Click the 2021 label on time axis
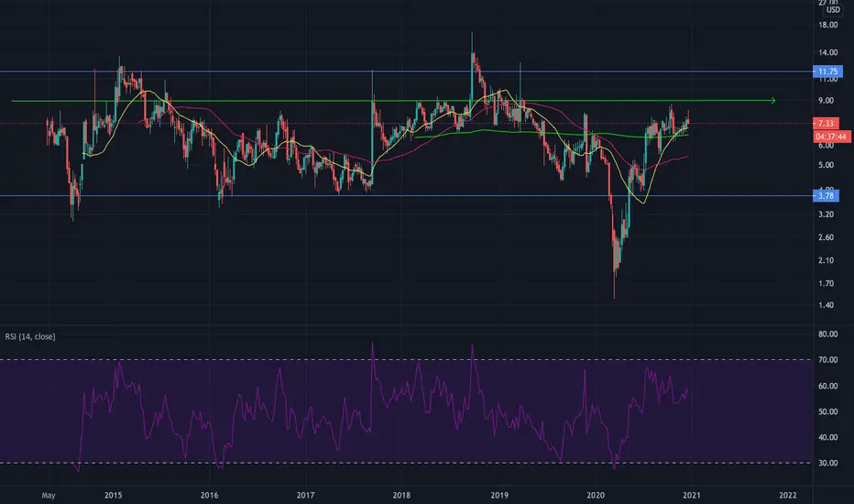Screen dimensions: 854x504 (692, 495)
